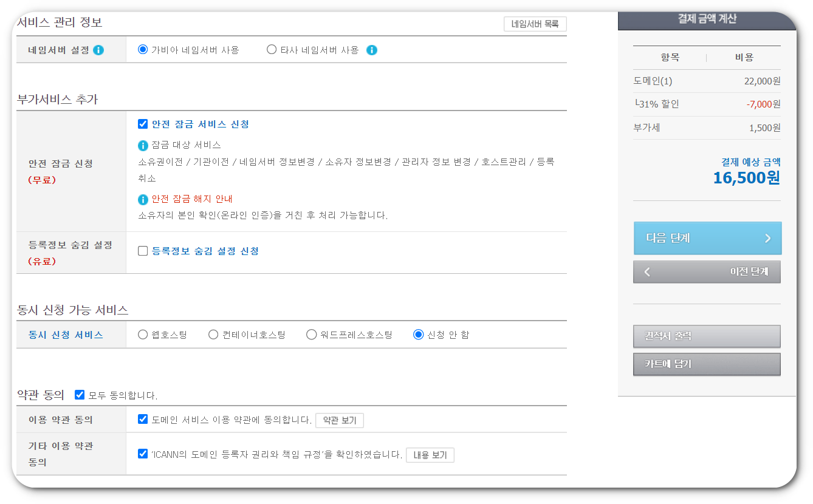Uncheck the ICANN 도메인 등록자 규정 agreement
Image resolution: width=813 pixels, height=504 pixels.
[x=143, y=452]
